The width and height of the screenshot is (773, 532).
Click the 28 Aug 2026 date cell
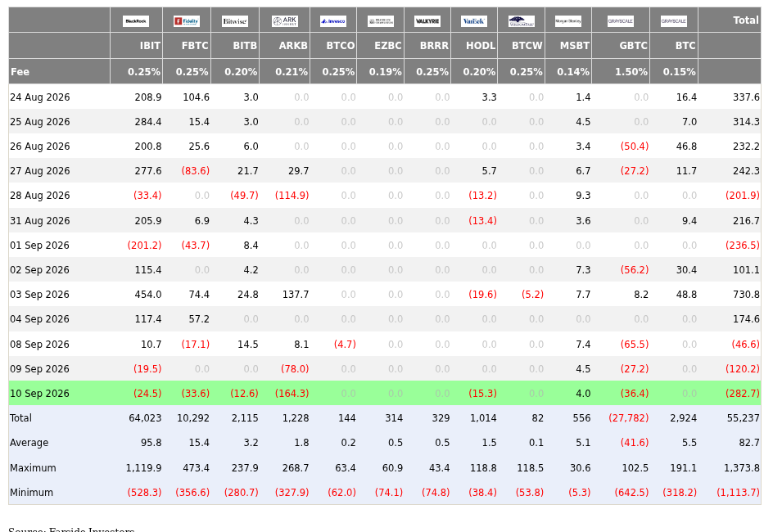[40, 196]
